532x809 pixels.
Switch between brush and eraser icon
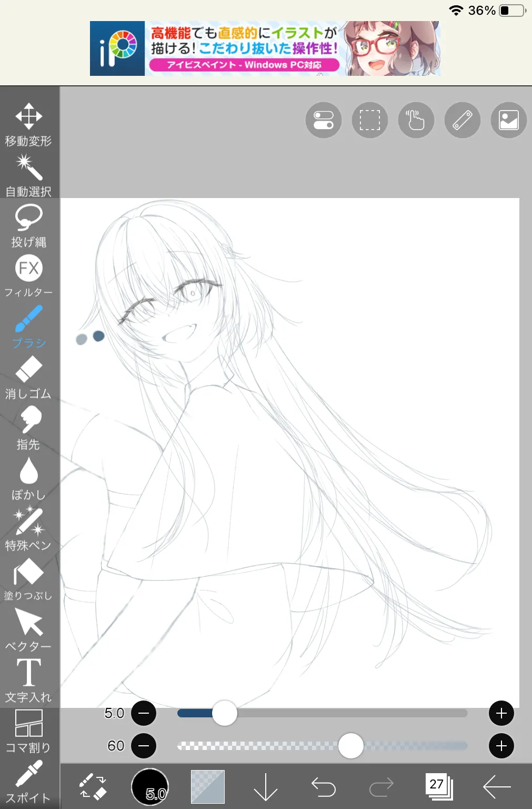(x=93, y=787)
